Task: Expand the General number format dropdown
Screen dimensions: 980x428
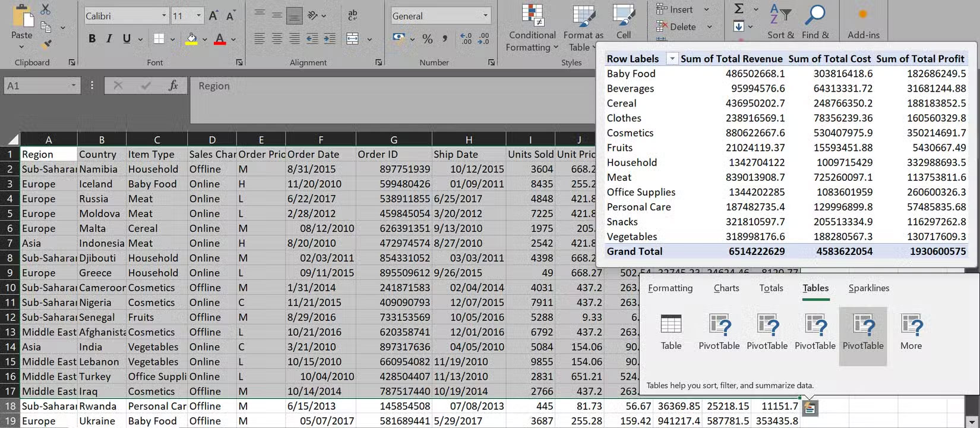Action: pyautogui.click(x=485, y=16)
